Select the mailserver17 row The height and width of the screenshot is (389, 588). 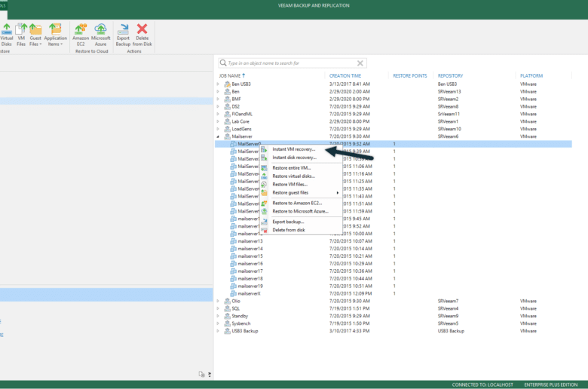(x=393, y=271)
